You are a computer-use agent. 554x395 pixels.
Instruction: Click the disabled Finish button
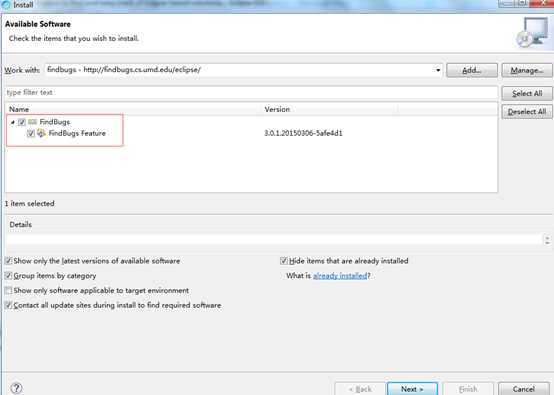click(468, 389)
